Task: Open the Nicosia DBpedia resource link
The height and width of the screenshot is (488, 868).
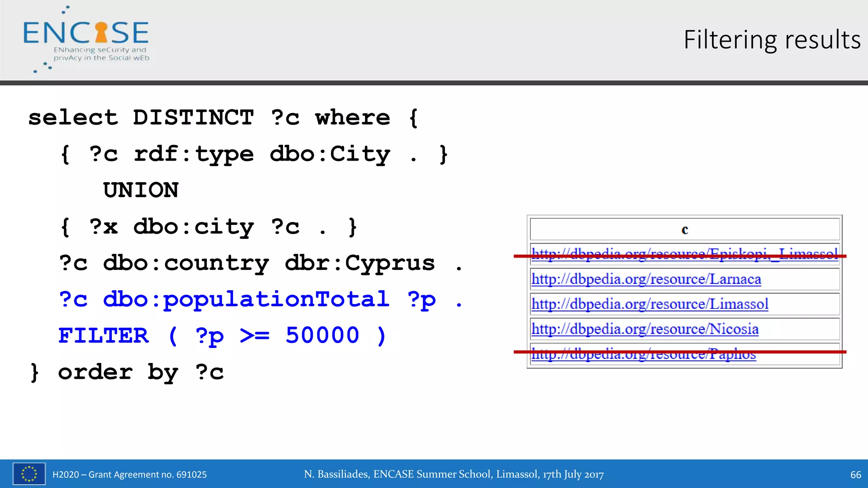Action: coord(645,329)
